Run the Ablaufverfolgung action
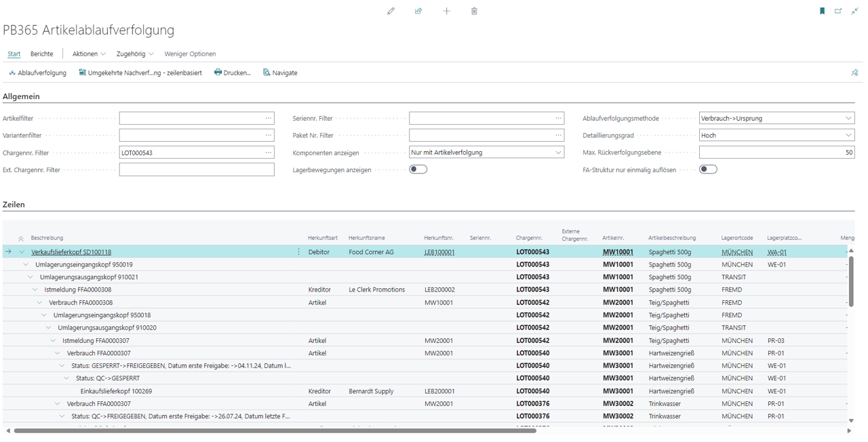 click(37, 73)
